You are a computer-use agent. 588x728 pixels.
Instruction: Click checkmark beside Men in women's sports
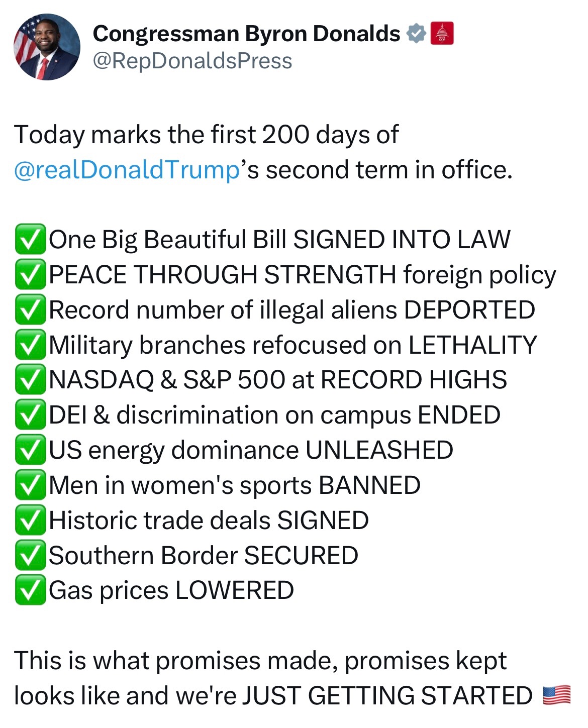(x=30, y=485)
